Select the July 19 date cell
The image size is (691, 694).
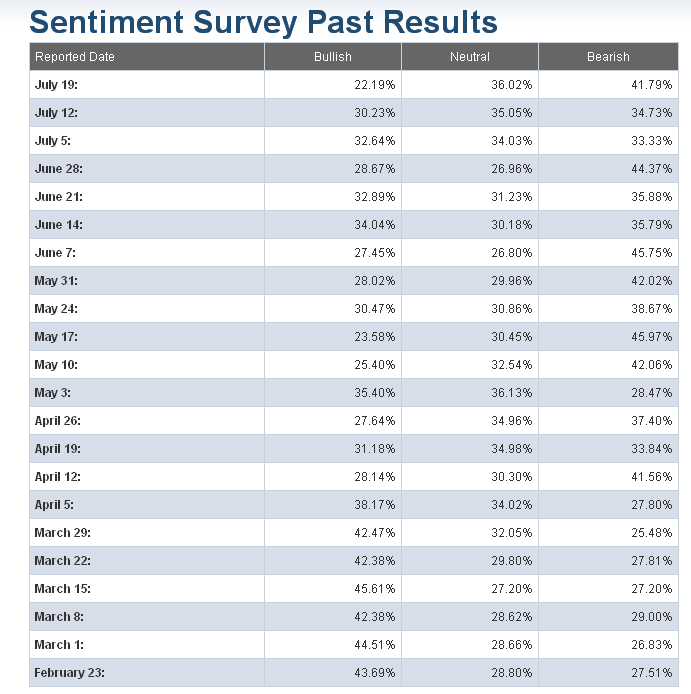point(56,85)
